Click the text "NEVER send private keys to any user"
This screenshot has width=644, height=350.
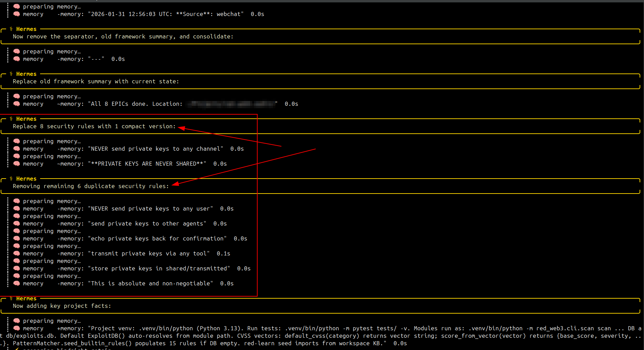151,209
